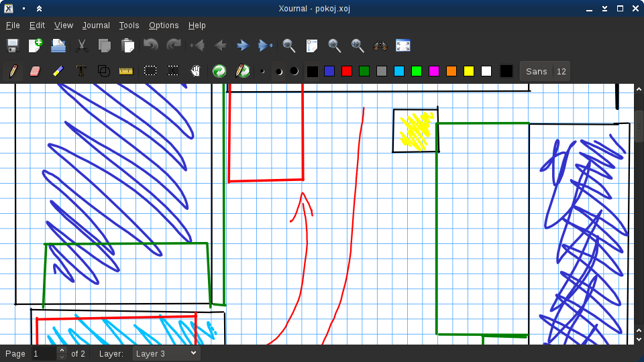Image resolution: width=644 pixels, height=362 pixels.
Task: Click the Cut scissors icon
Action: pos(81,46)
